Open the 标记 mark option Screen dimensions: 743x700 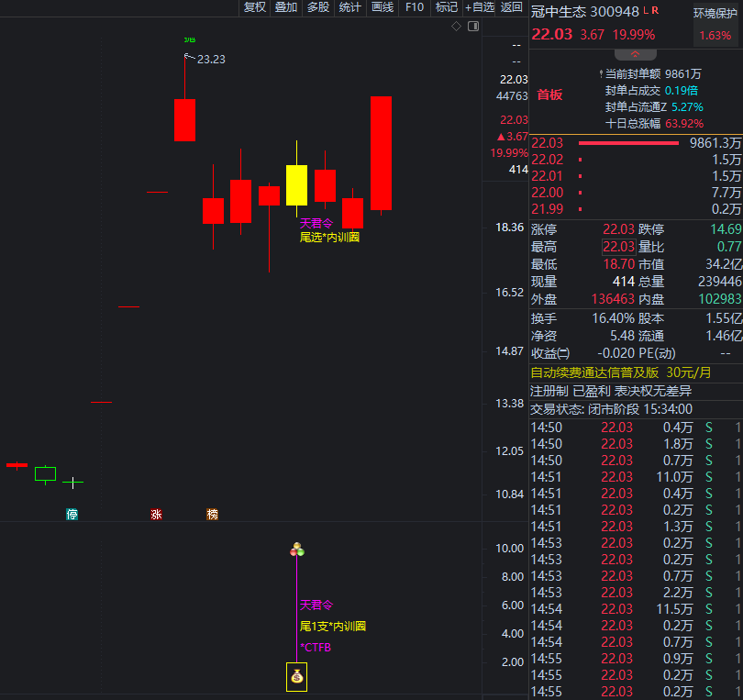pos(447,7)
